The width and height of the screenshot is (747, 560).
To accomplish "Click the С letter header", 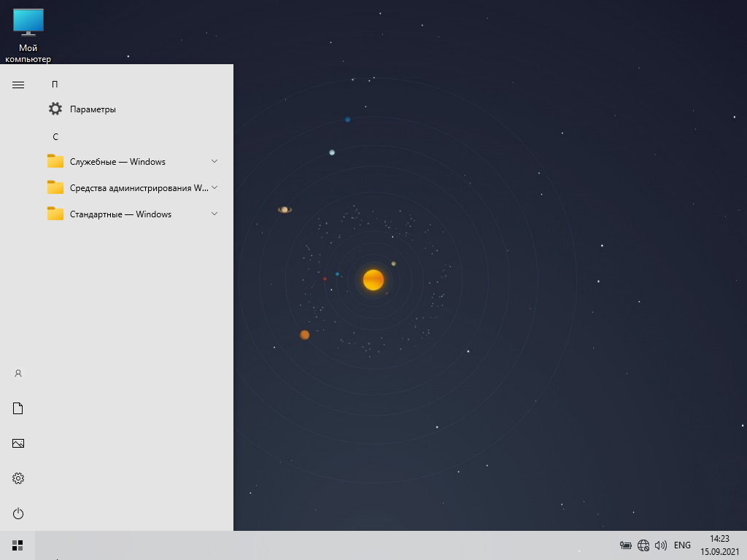I will (55, 137).
